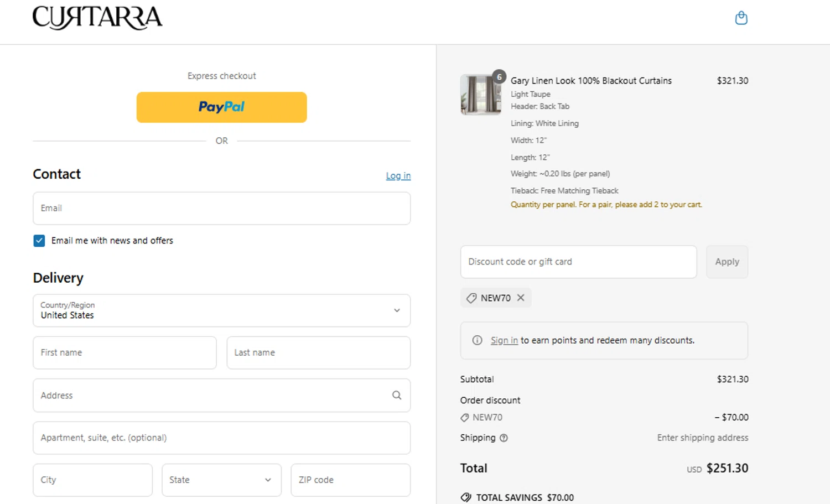Screen dimensions: 830x504
Task: Click the Header: Back Tab line
Action: pyautogui.click(x=540, y=106)
